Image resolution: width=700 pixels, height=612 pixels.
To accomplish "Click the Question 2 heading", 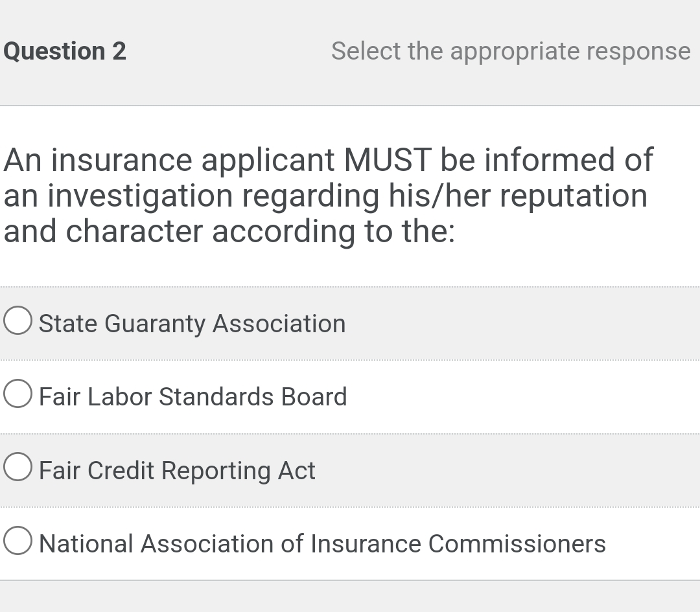I will click(x=63, y=51).
